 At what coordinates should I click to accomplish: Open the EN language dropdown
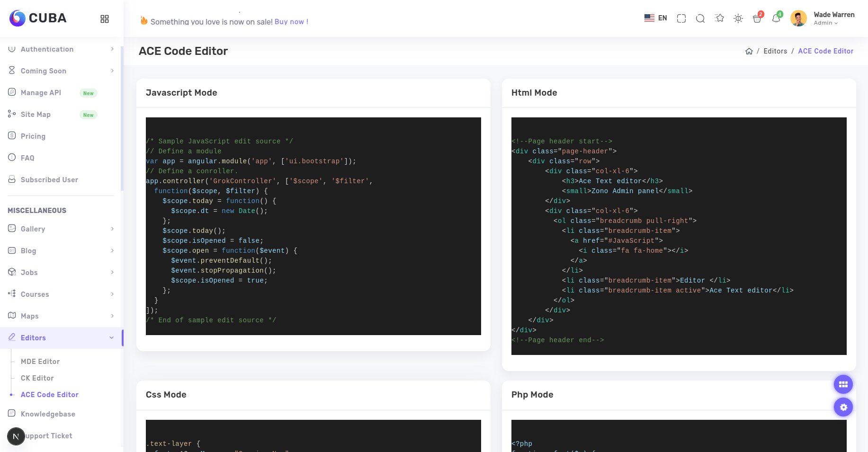point(656,18)
